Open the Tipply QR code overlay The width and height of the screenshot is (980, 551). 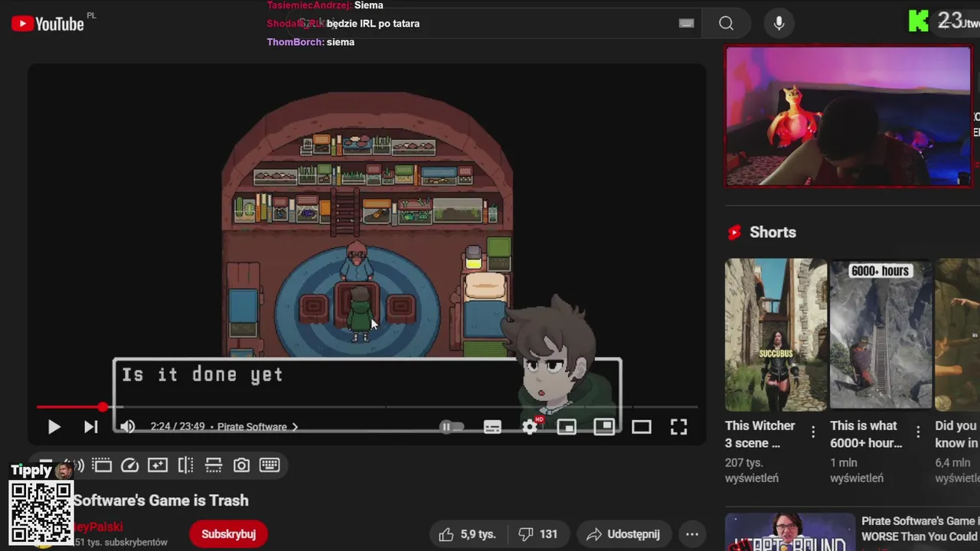41,513
